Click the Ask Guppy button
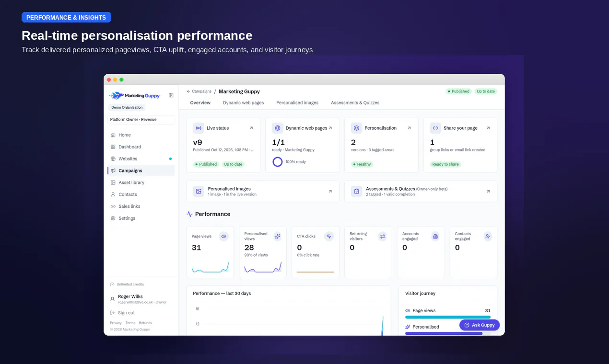This screenshot has height=364, width=609. click(x=480, y=325)
